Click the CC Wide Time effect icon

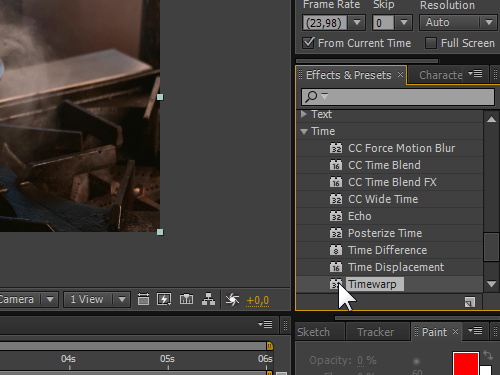tap(336, 199)
